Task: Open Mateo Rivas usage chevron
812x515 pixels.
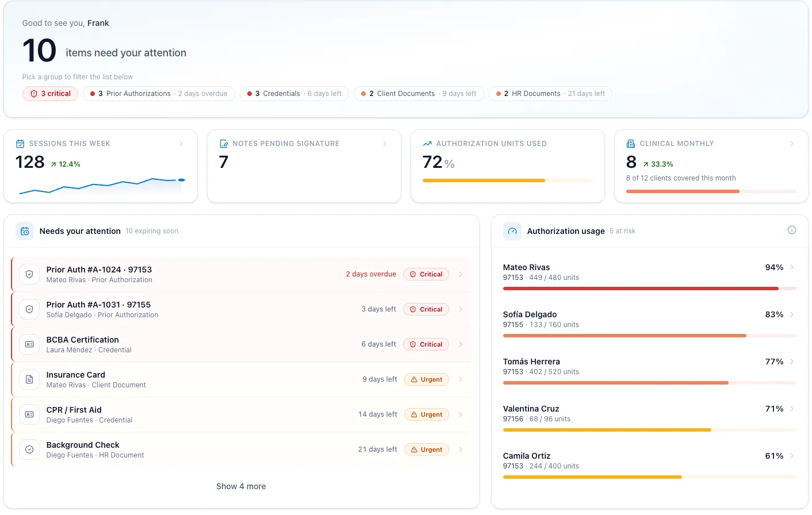Action: point(792,267)
